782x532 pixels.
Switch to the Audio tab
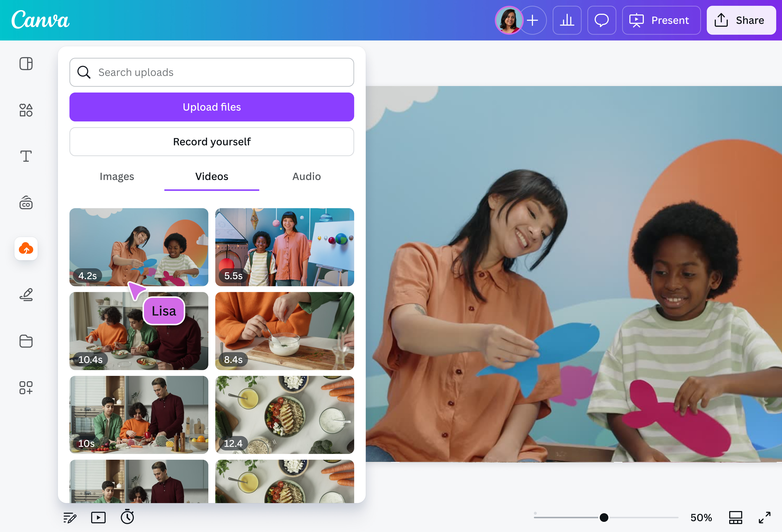coord(306,176)
